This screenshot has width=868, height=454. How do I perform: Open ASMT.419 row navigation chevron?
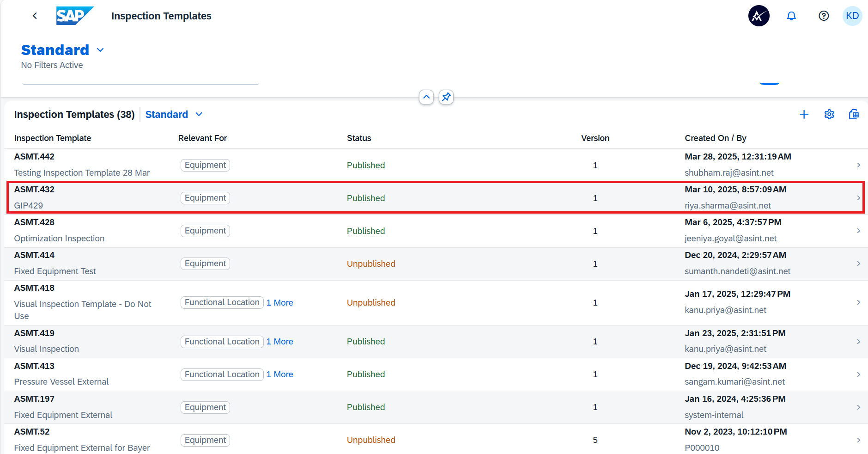tap(858, 342)
